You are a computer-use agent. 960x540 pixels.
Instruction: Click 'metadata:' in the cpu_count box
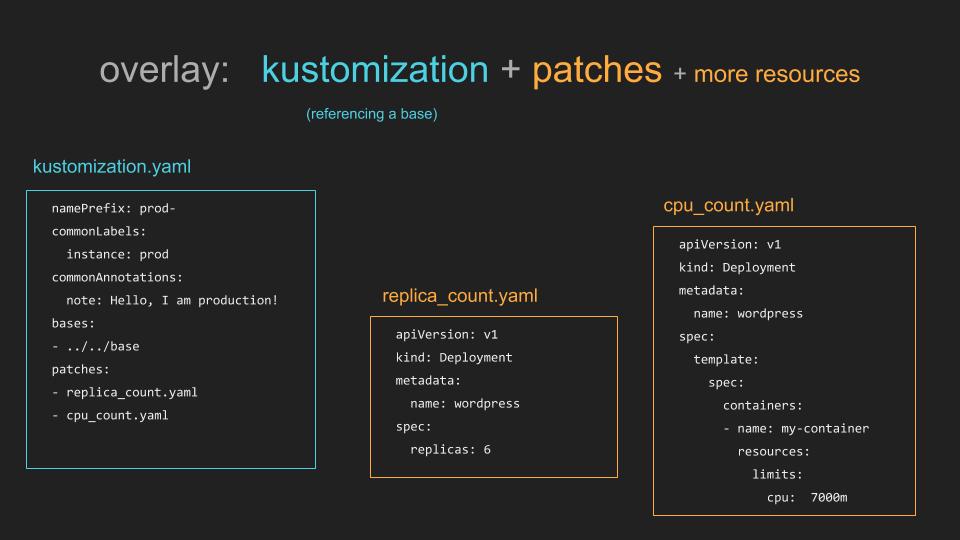[711, 291]
